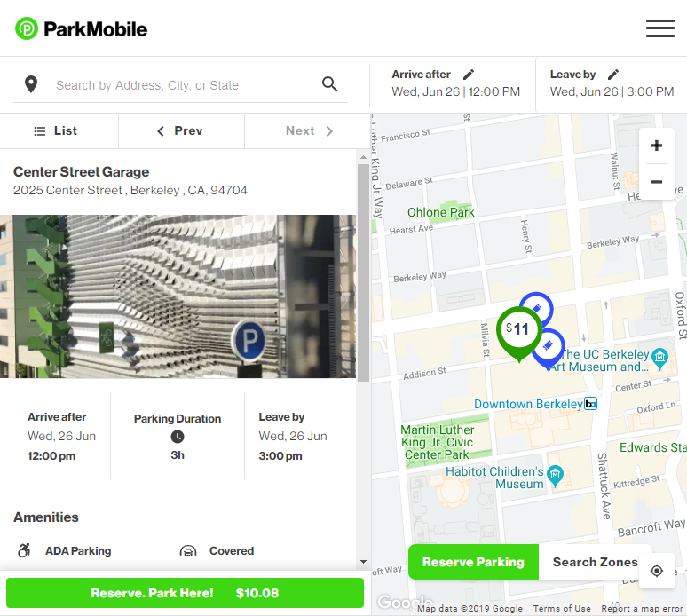Click the Arrive after Wed, Jun 26 12:00 PM field
687x616 pixels.
point(455,83)
